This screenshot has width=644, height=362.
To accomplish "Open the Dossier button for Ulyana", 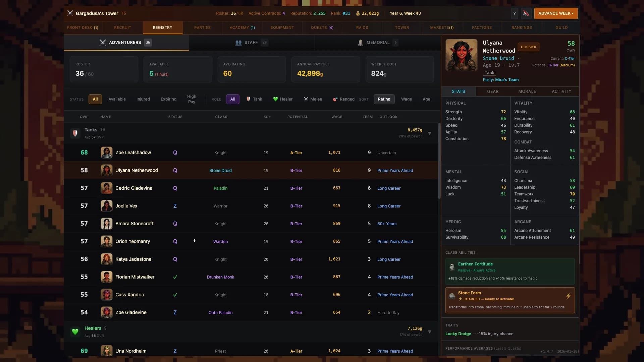I will (x=528, y=47).
